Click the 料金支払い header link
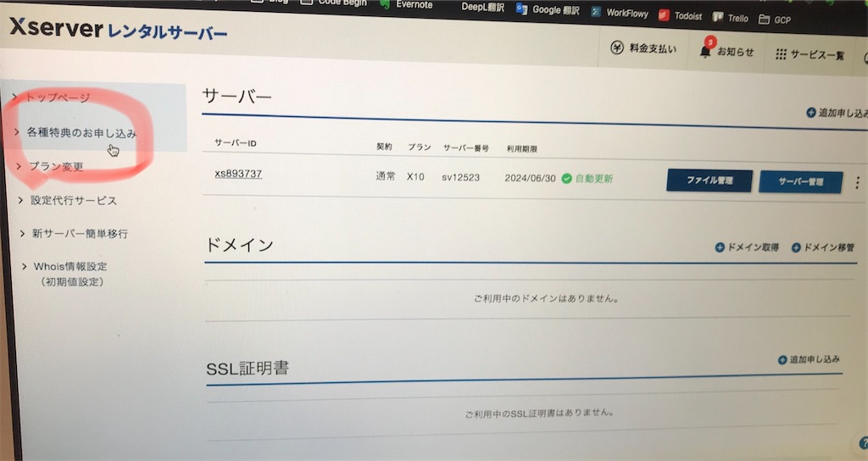Viewport: 868px width, 461px height. (x=653, y=48)
